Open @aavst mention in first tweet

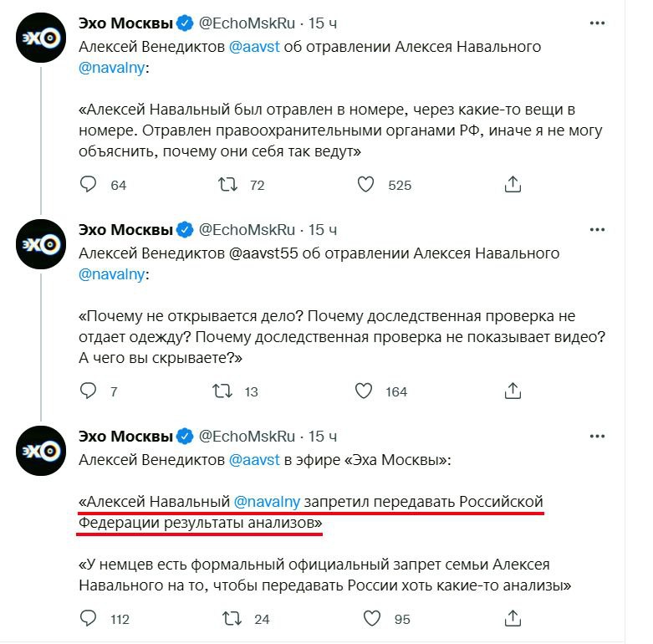click(x=255, y=47)
